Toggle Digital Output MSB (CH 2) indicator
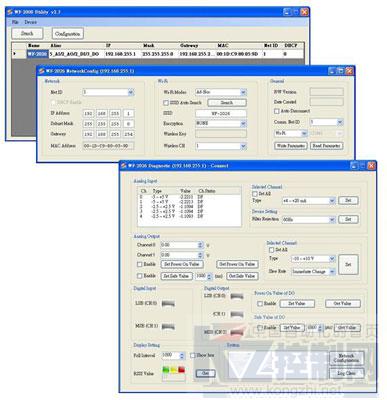 point(237,332)
